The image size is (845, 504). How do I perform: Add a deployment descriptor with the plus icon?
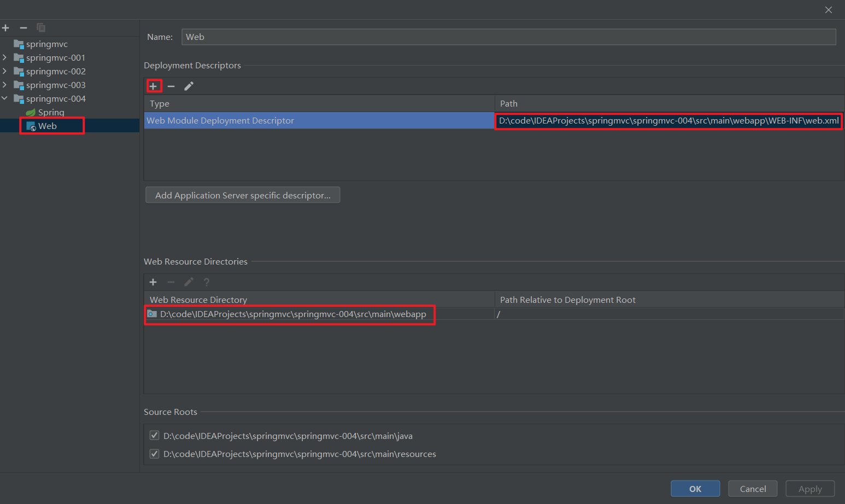154,86
